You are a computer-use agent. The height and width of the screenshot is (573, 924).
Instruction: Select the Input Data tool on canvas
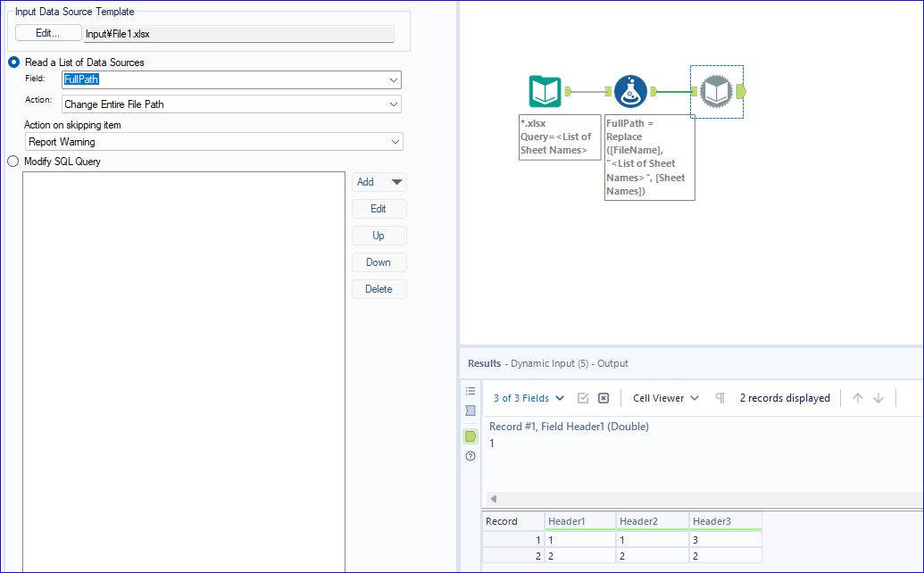click(x=545, y=91)
